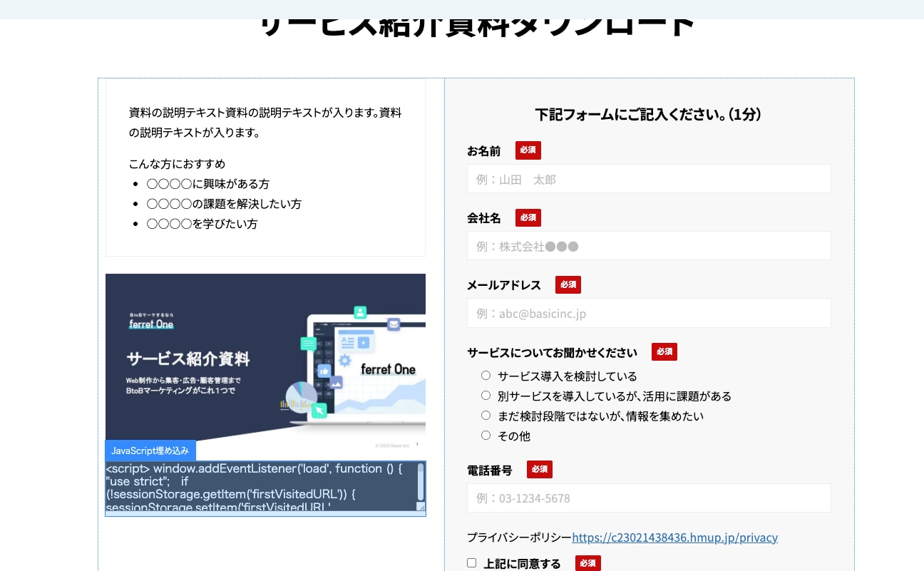The image size is (924, 571).
Task: Click the text こんな方におすすめ
Action: [x=177, y=164]
